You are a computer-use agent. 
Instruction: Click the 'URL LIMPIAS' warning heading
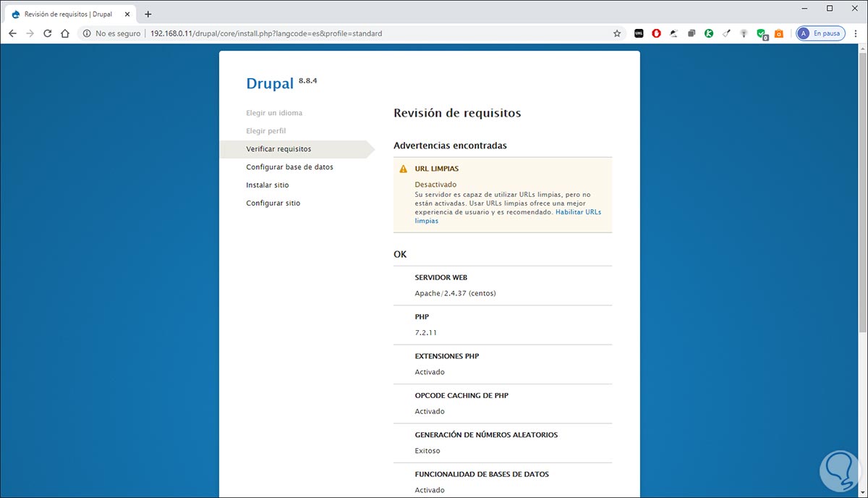436,169
